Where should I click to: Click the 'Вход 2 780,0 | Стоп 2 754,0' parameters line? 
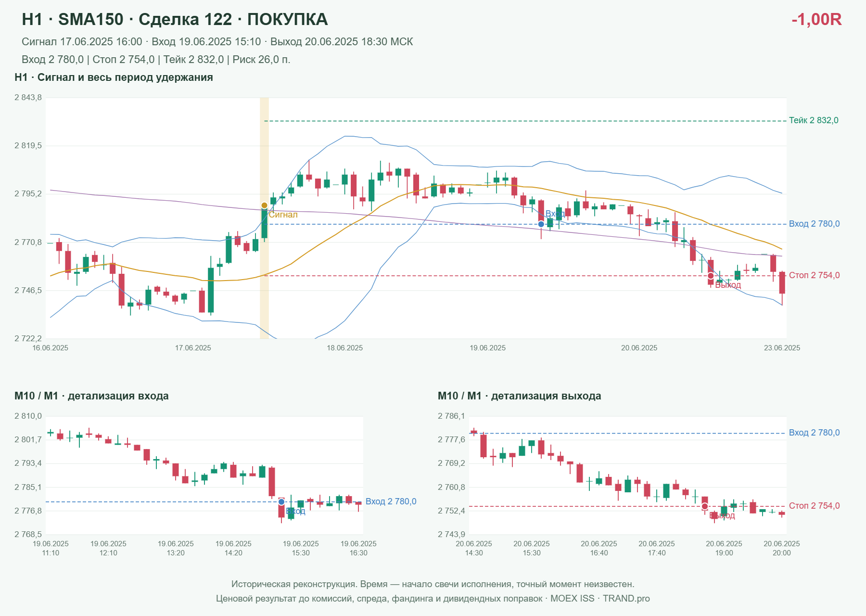(156, 60)
